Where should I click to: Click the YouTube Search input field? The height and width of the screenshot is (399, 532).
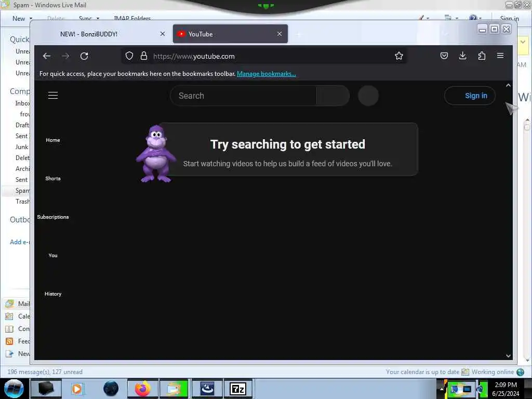[244, 96]
